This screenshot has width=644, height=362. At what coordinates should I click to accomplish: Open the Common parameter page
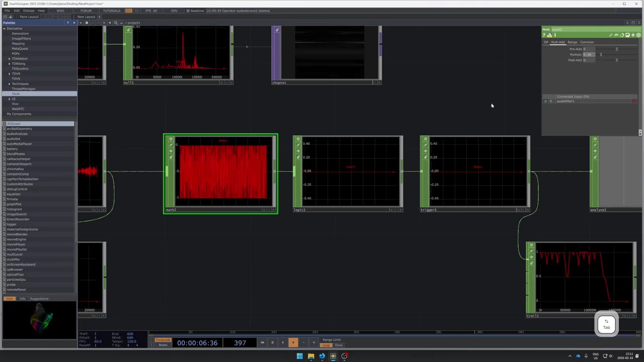coord(587,42)
